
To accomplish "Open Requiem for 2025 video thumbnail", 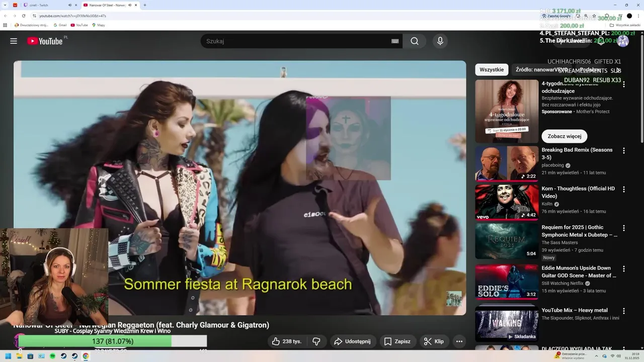I will (x=507, y=241).
